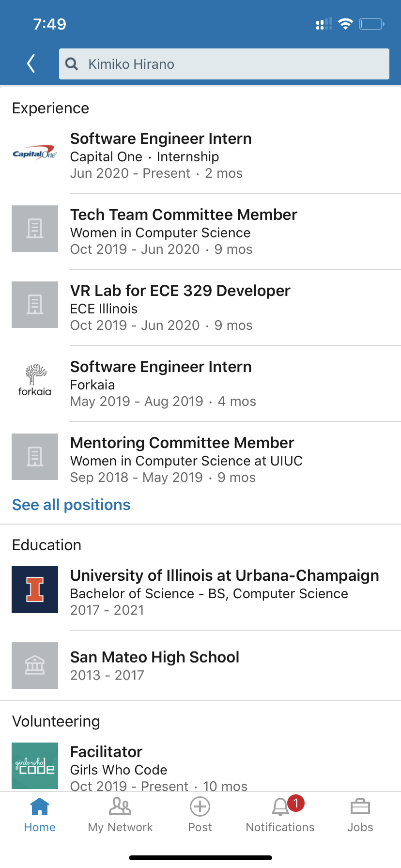Viewport: 401px width, 868px height.
Task: Open the Post tab
Action: click(x=200, y=815)
